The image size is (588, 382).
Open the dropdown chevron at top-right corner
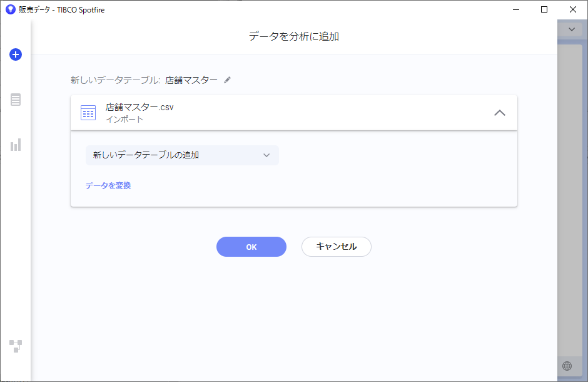[572, 29]
